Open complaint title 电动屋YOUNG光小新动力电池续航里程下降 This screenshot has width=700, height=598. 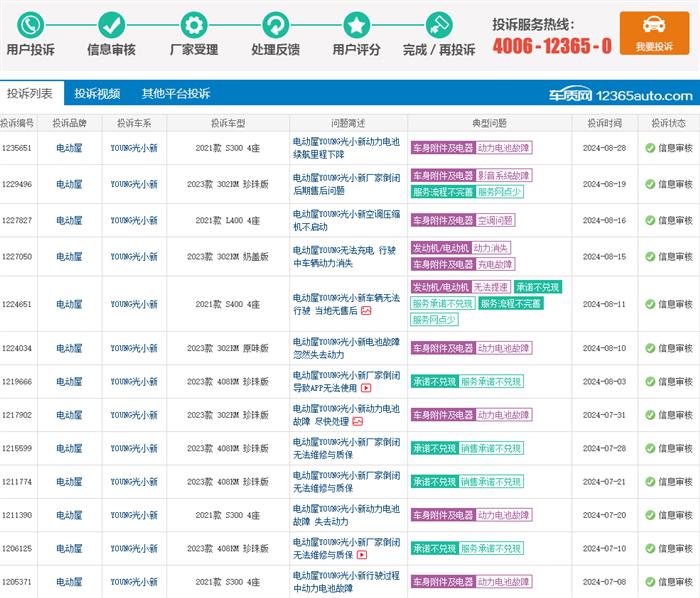[x=346, y=148]
